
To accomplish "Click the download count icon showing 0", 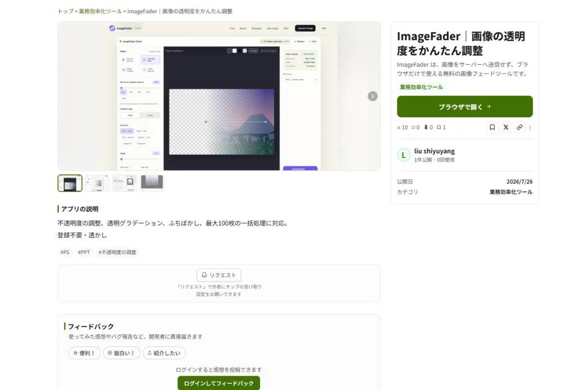I will pyautogui.click(x=428, y=128).
